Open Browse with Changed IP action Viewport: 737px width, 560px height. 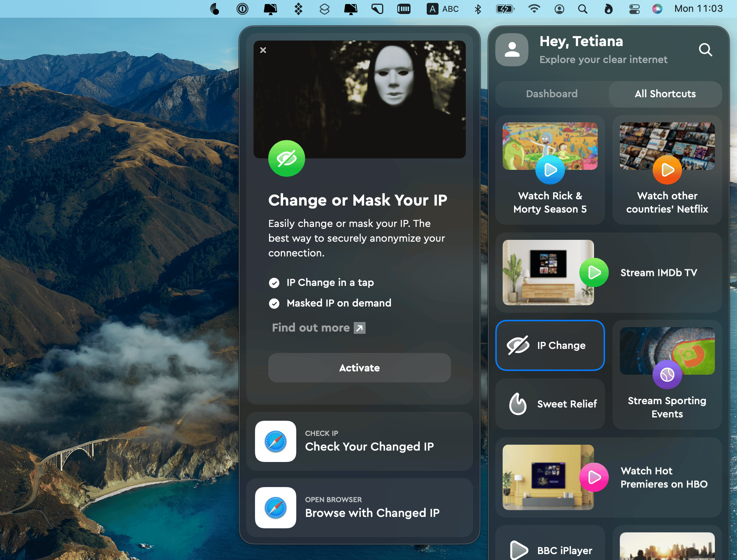[360, 508]
